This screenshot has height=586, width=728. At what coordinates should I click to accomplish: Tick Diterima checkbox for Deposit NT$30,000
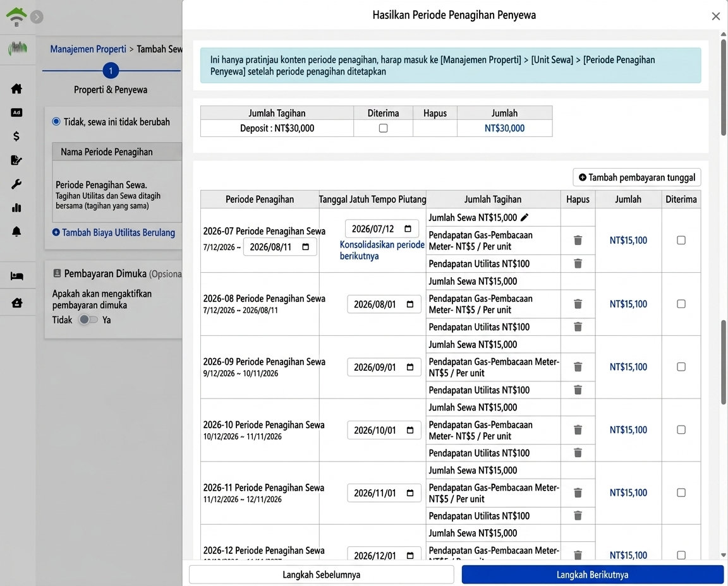pos(383,128)
